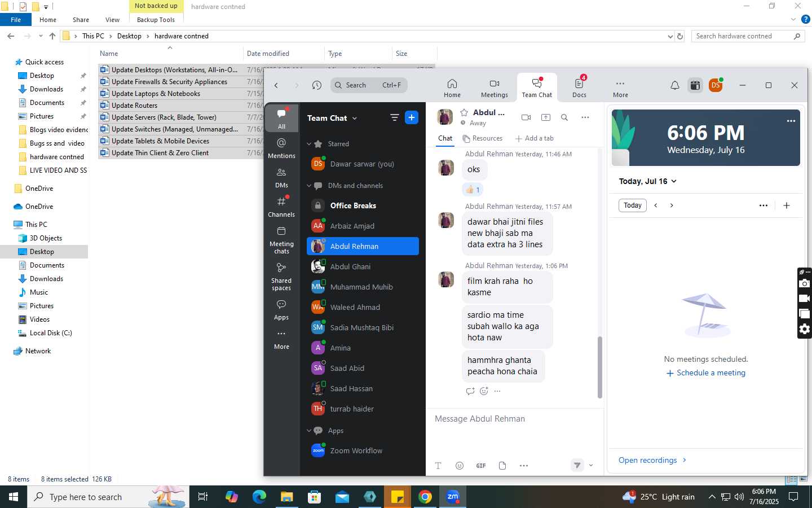Viewport: 812px width, 508px height.
Task: Go to next day in calendar panel
Action: pyautogui.click(x=672, y=205)
